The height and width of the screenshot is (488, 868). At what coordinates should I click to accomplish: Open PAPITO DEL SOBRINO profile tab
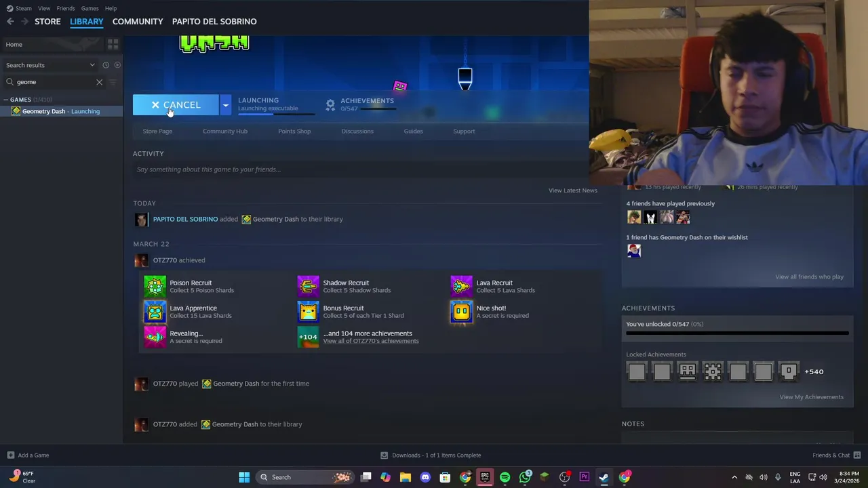[214, 22]
